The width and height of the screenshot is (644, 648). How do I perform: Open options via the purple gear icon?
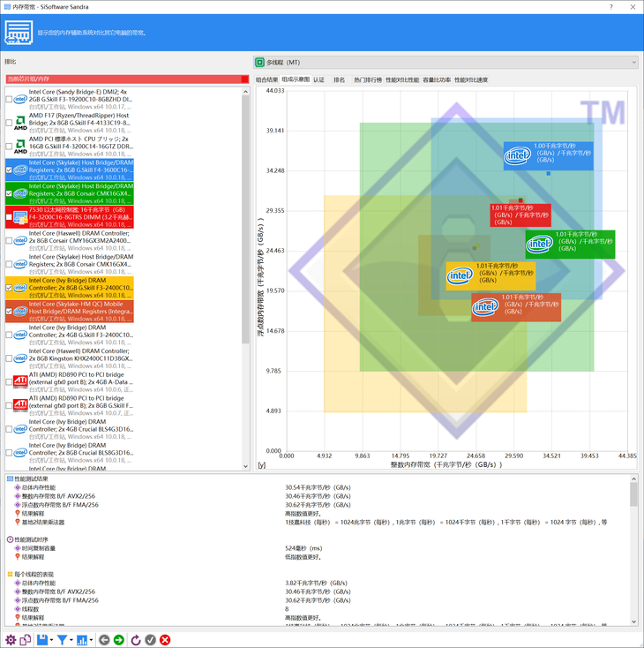click(x=11, y=640)
